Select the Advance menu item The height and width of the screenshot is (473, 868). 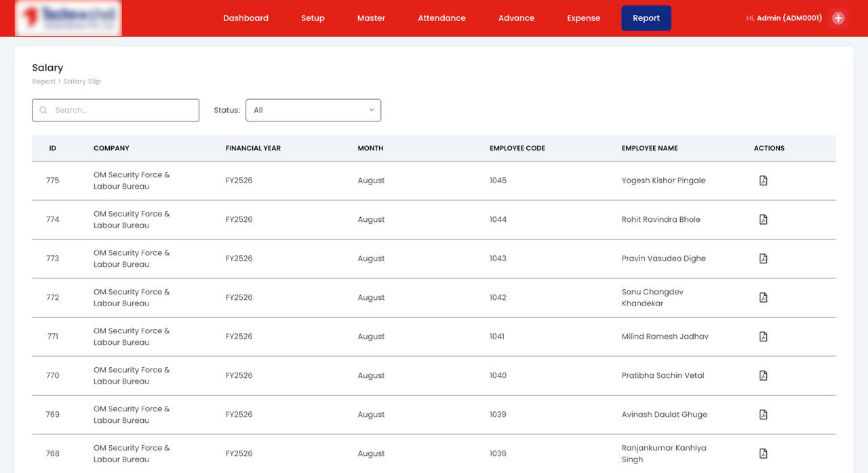point(516,18)
